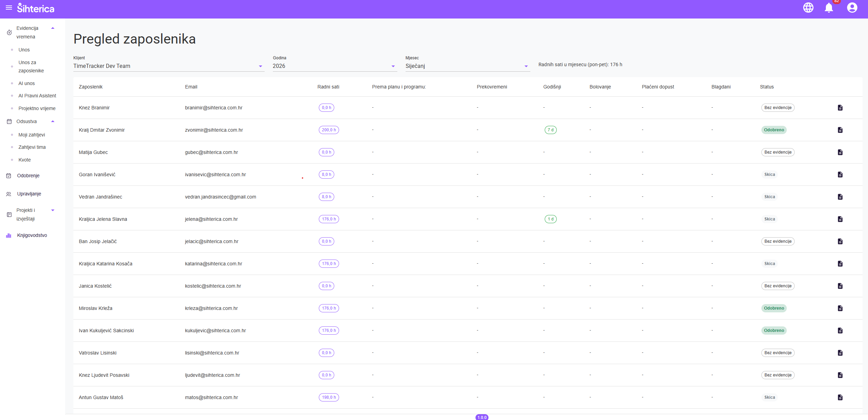Click the Odobreno status for Kukuljević
This screenshot has width=868, height=420.
[774, 331]
